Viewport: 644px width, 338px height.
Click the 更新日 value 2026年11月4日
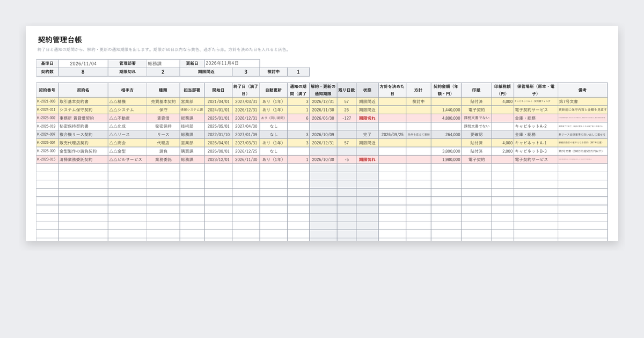click(x=232, y=63)
